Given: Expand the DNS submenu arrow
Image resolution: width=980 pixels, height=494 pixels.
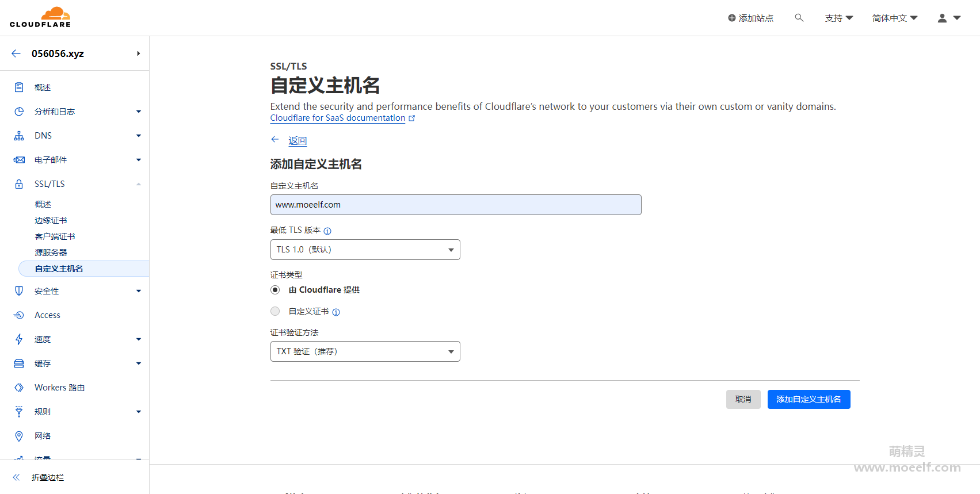Looking at the screenshot, I should (x=139, y=136).
